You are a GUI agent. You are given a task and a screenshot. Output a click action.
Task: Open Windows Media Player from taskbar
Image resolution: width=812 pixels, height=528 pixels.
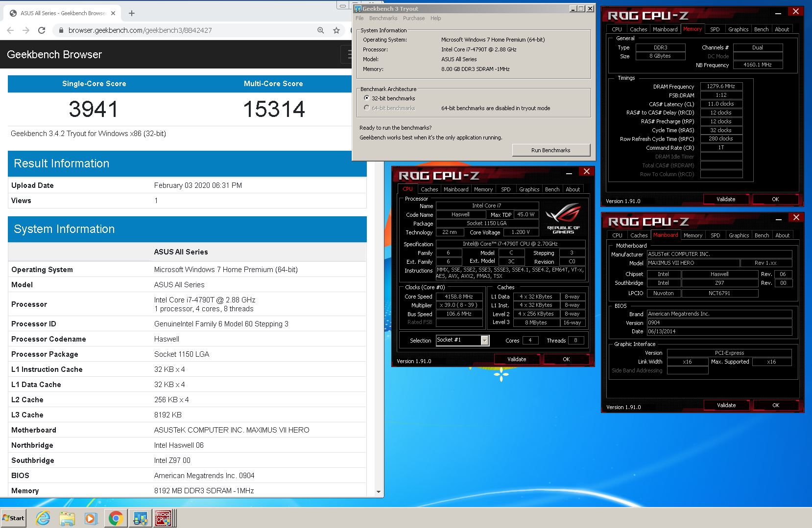click(x=91, y=518)
